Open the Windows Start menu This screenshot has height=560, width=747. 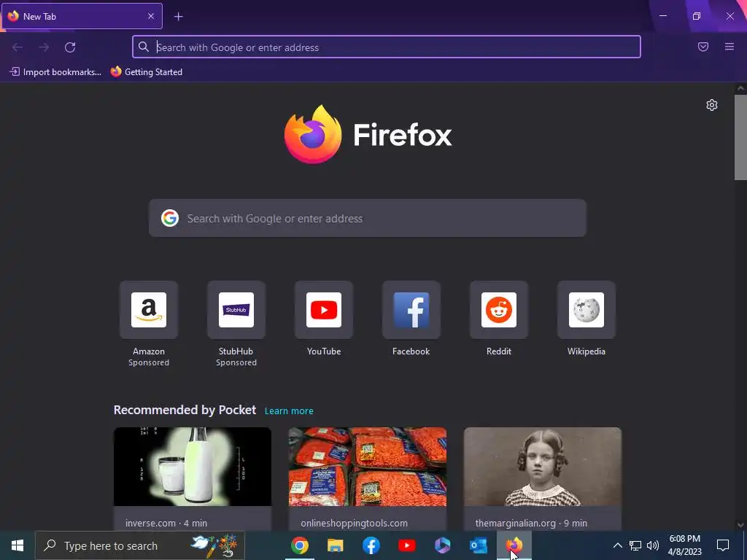click(x=18, y=545)
